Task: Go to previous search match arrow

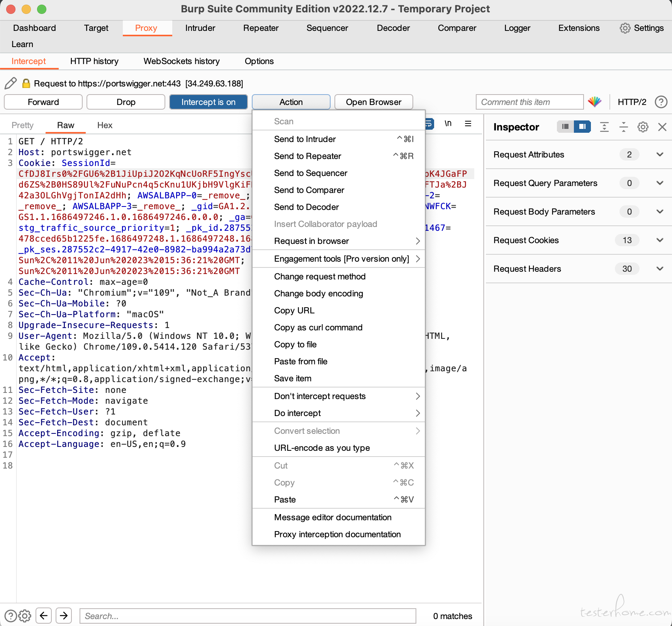Action: [x=44, y=615]
